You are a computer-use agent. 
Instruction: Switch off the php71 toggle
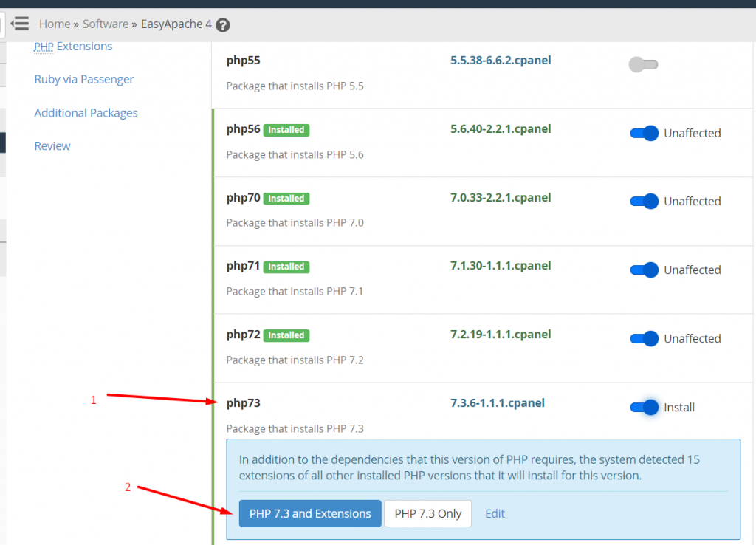pyautogui.click(x=643, y=270)
